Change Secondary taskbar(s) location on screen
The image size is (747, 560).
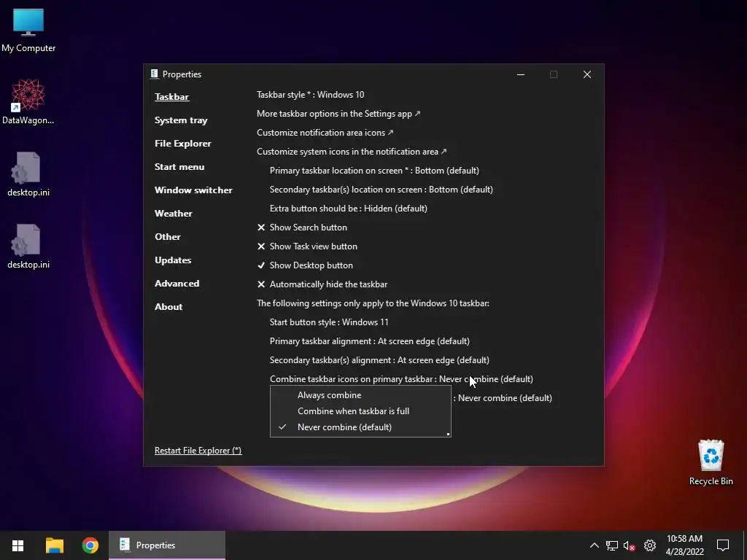coord(381,190)
